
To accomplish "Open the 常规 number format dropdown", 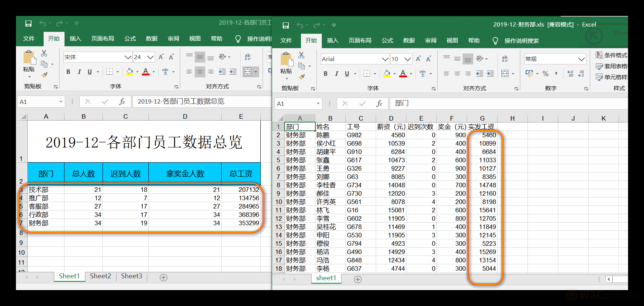I will point(581,59).
